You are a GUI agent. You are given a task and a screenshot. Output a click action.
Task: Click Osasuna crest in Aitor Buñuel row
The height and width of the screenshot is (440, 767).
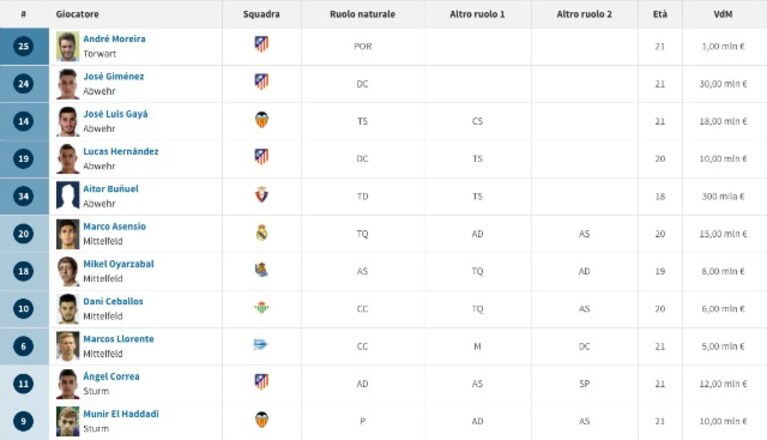262,195
